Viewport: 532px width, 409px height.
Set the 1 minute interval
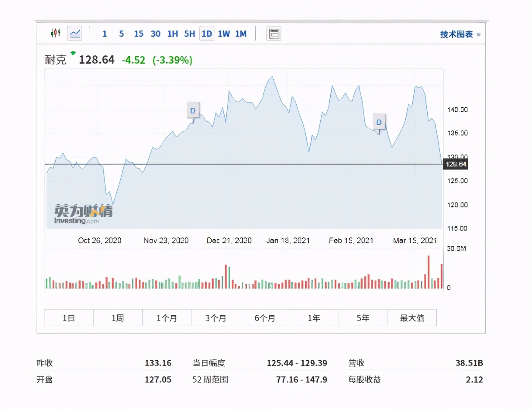point(104,34)
